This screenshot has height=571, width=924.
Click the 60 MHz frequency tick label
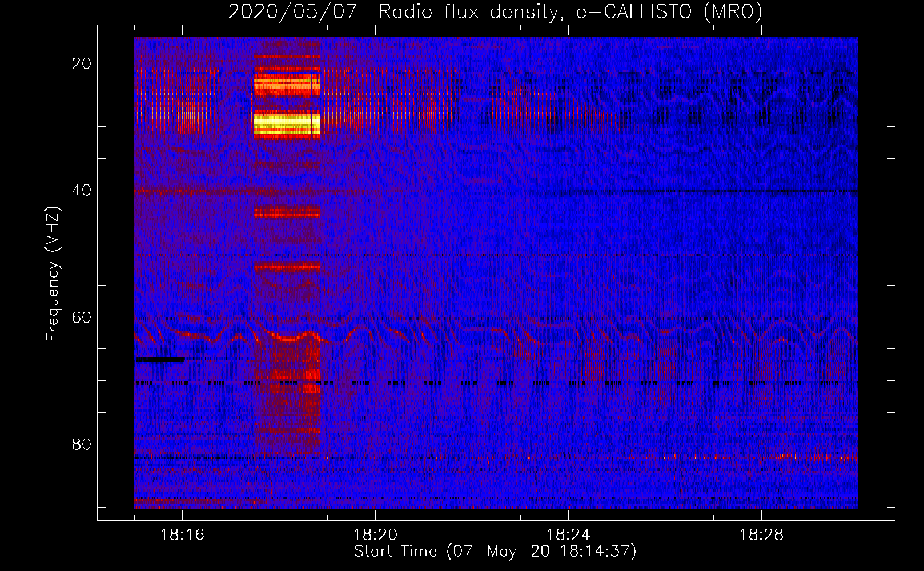[82, 317]
